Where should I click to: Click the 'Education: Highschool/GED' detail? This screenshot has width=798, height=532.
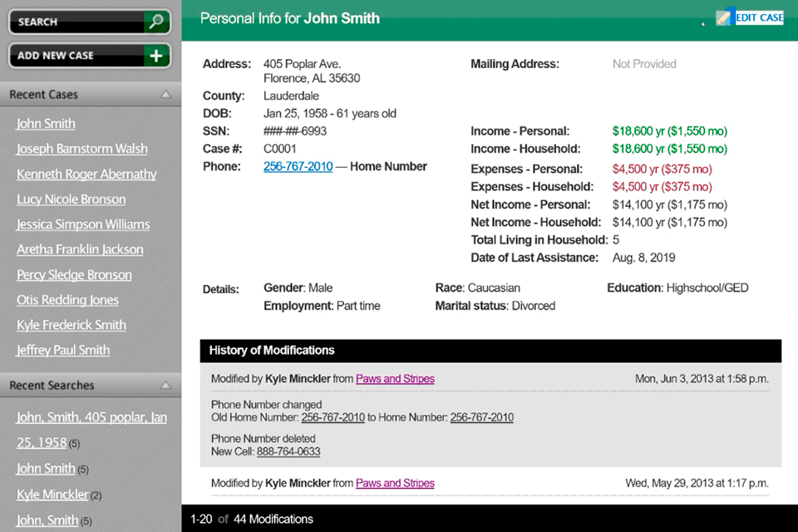[677, 288]
